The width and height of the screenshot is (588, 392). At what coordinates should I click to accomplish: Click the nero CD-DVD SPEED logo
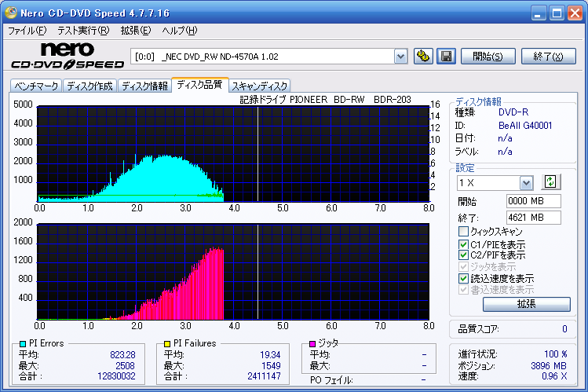pos(68,56)
